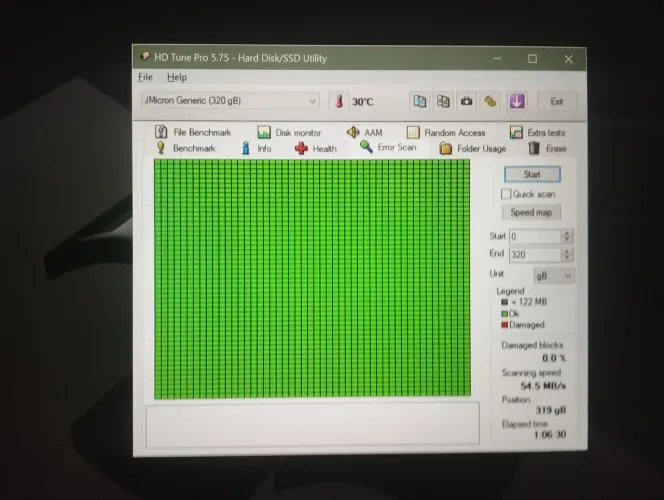
Task: Click the HD Tune Pro title bar icon
Action: (x=145, y=57)
